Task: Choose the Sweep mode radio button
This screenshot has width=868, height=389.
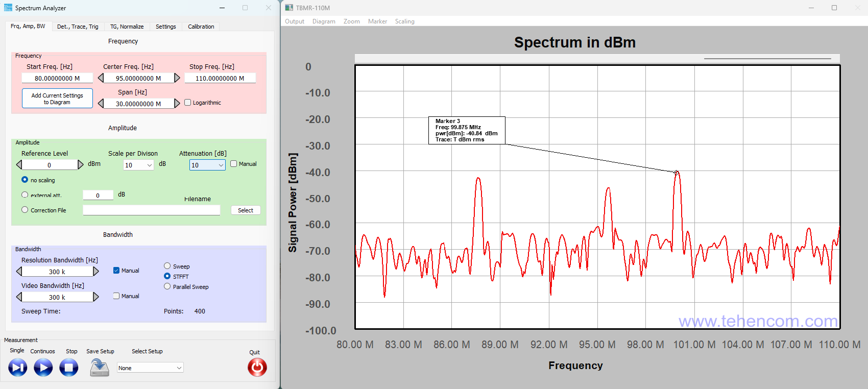Action: (167, 266)
